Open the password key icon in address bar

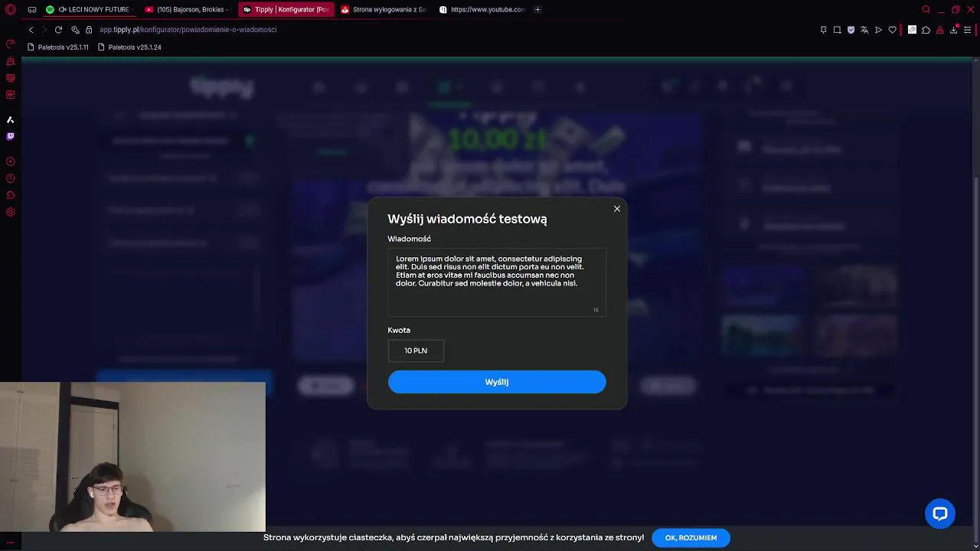click(75, 30)
